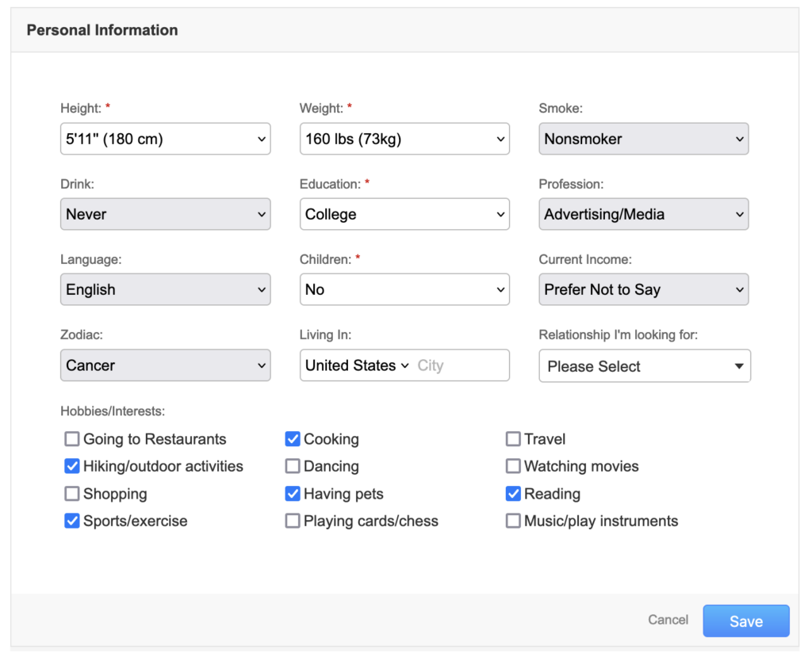Open the Height dropdown

point(165,139)
